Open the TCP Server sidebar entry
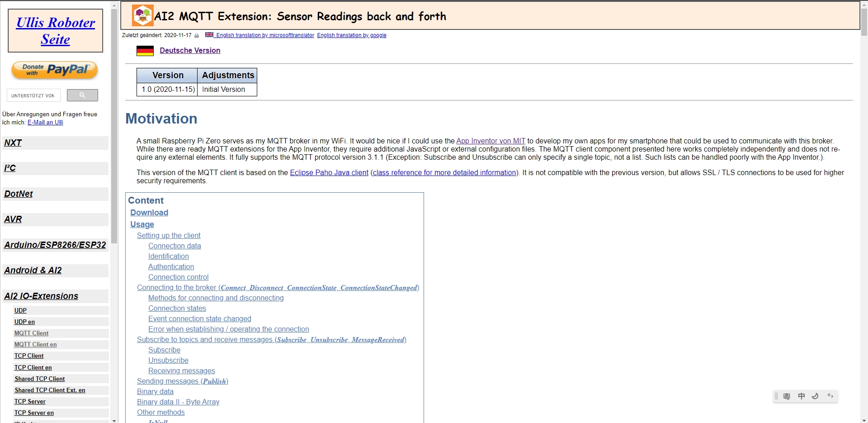The width and height of the screenshot is (868, 423). (30, 401)
